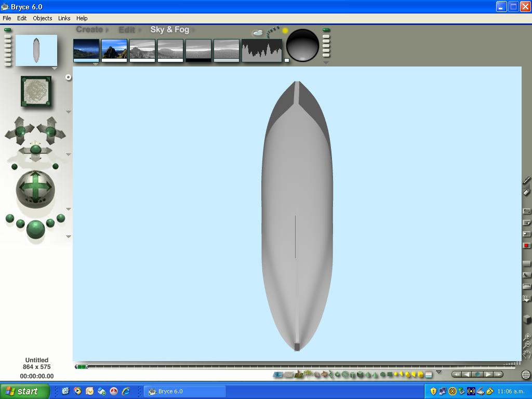Expand View Control options triangle
Screen dimensions: 532x399
(x=68, y=112)
